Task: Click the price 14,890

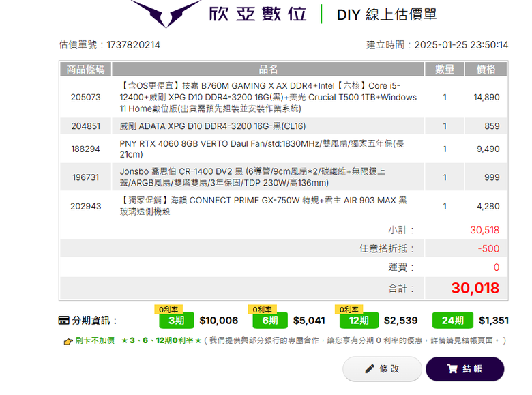Action: pyautogui.click(x=486, y=98)
